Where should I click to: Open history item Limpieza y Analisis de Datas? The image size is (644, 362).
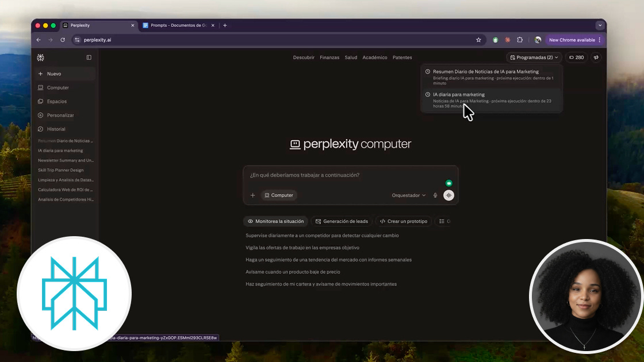(66, 180)
